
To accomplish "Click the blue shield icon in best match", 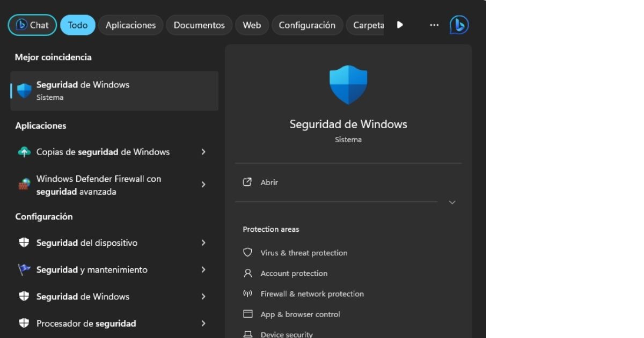I will click(x=24, y=91).
